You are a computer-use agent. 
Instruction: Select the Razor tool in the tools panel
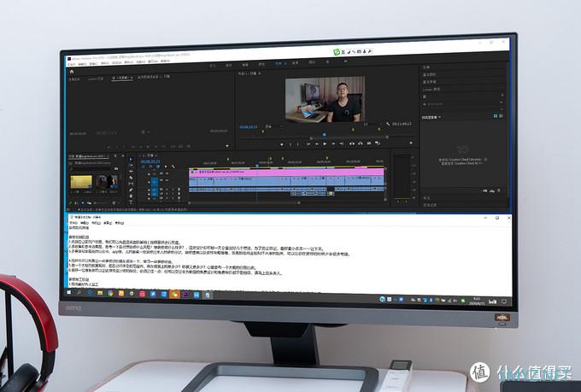click(131, 178)
